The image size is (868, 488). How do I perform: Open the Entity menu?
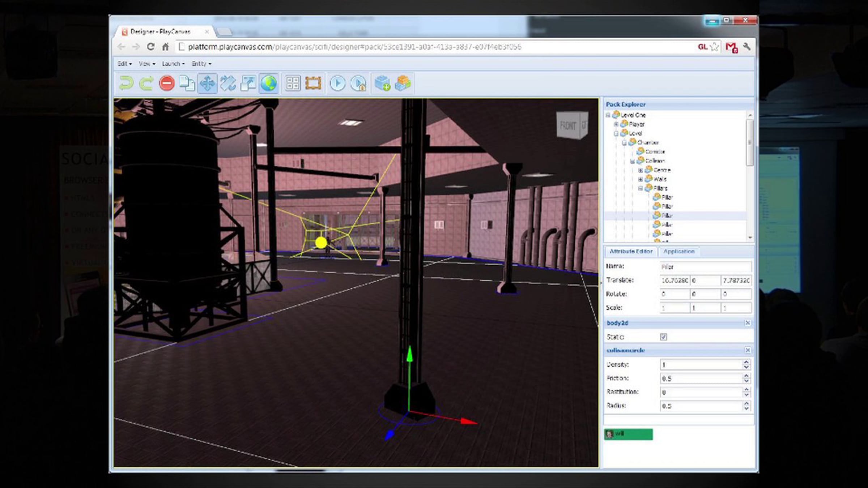click(x=201, y=64)
